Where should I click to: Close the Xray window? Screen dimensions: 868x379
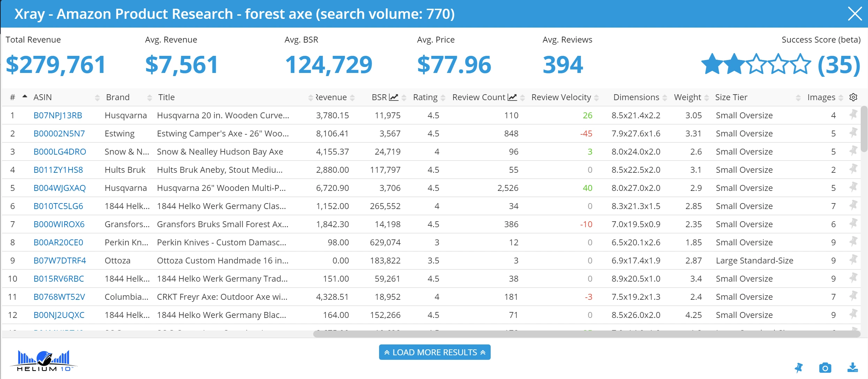tap(855, 14)
